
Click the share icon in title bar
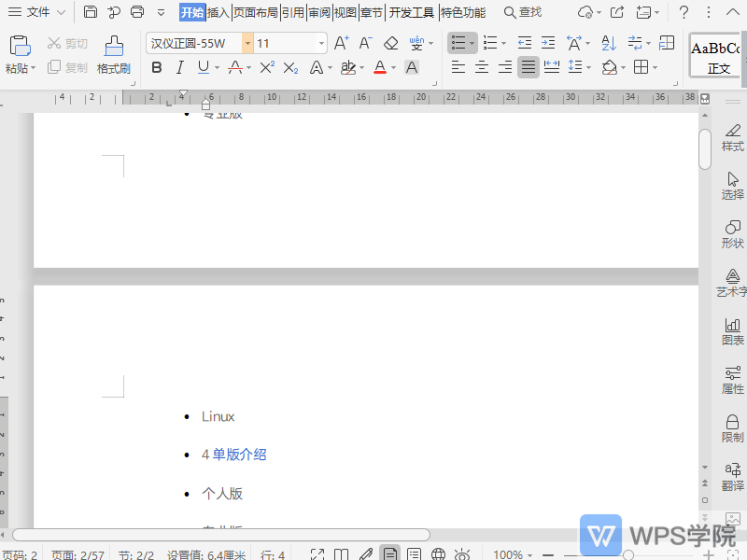pos(617,12)
